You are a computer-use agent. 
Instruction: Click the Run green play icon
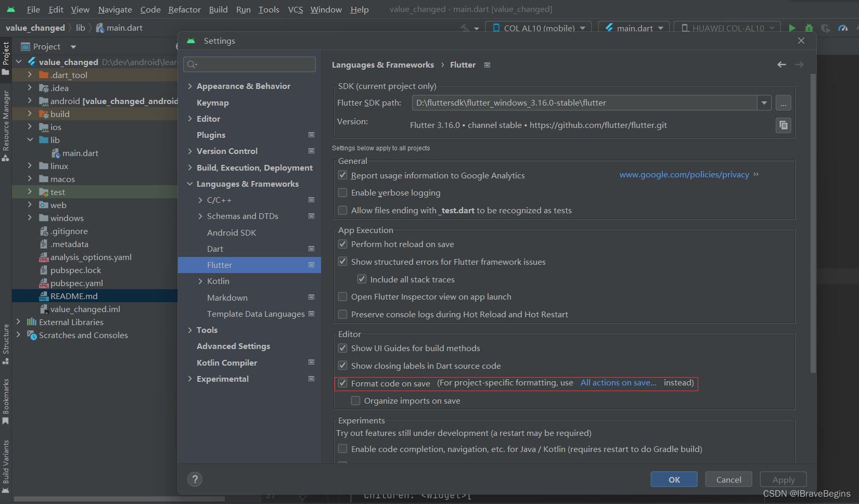[792, 28]
